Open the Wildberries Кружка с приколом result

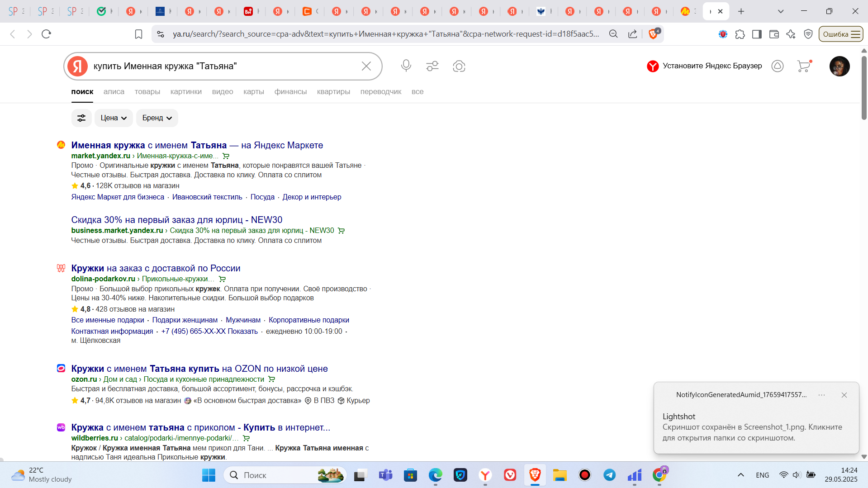tap(201, 427)
